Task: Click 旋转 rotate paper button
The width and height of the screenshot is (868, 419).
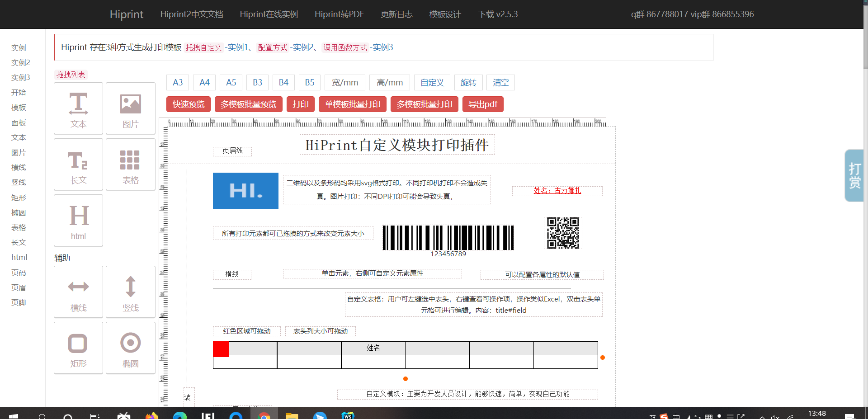Action: [x=468, y=82]
